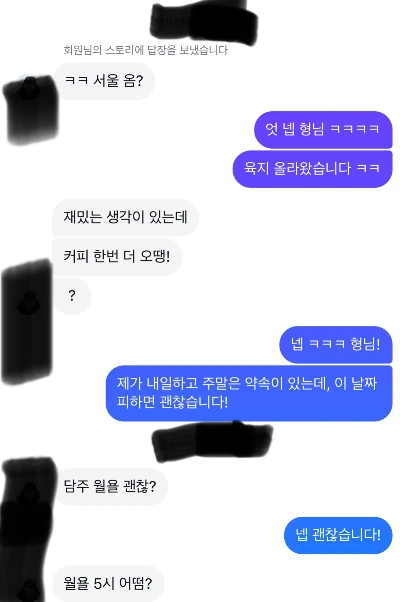The image size is (400, 602).
Task: Select the '담주 월욜 괜찮?' message
Action: pyautogui.click(x=110, y=487)
